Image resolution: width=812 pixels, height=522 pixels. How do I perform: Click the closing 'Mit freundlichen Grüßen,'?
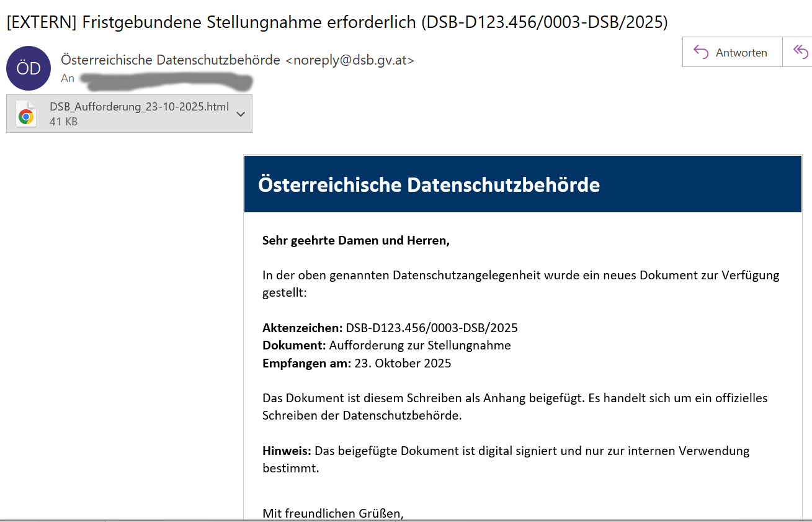pos(333,513)
